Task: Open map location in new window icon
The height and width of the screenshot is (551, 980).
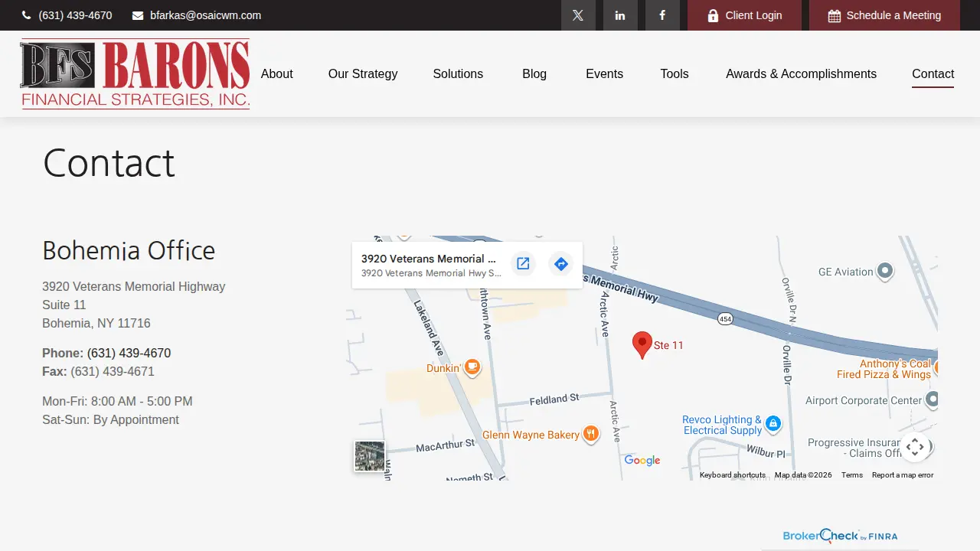Action: [523, 264]
